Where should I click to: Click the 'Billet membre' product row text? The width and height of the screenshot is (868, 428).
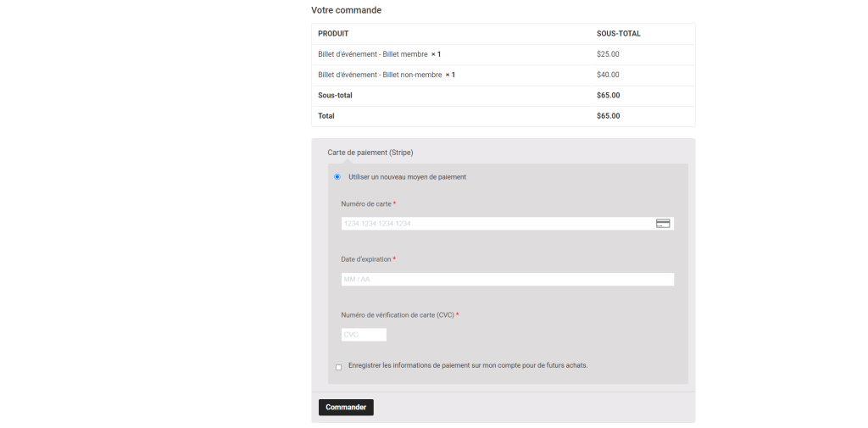(373, 54)
